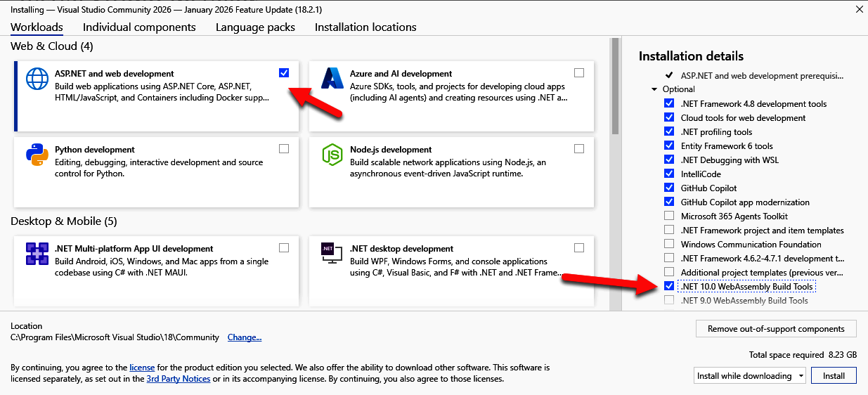Toggle Entity Framework 6 tools checkbox
868x395 pixels.
[x=669, y=145]
